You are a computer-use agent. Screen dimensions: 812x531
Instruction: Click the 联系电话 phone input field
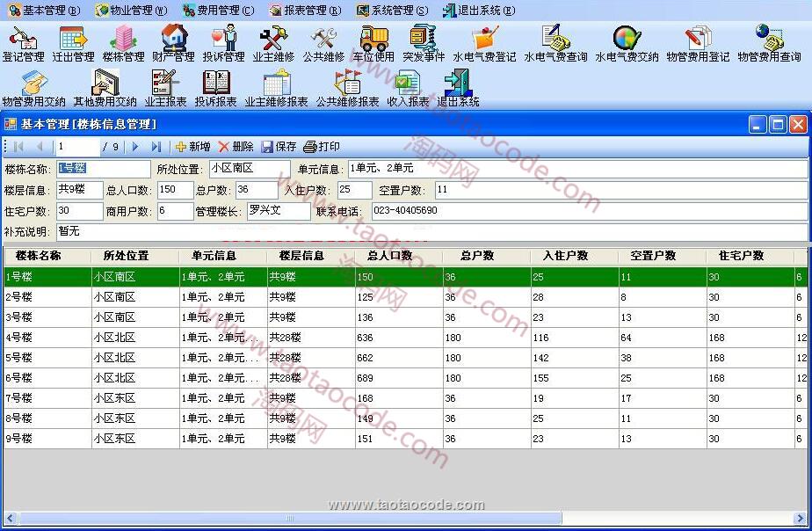(587, 211)
